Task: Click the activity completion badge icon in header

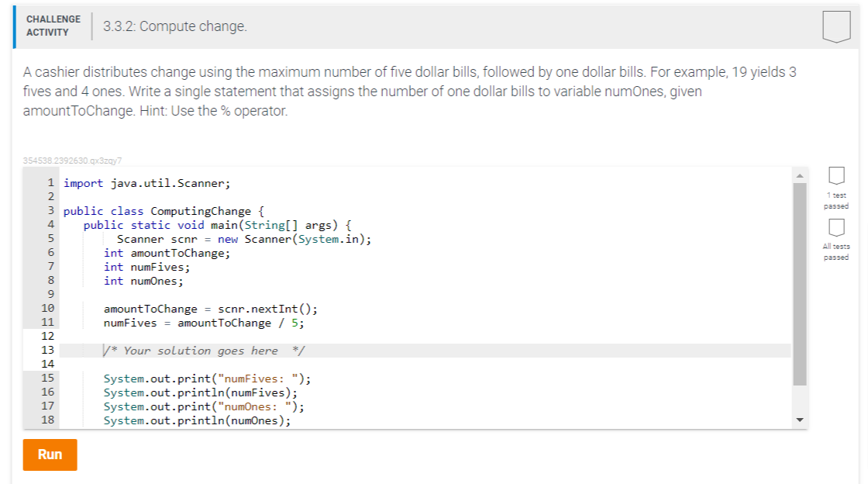Action: point(836,26)
